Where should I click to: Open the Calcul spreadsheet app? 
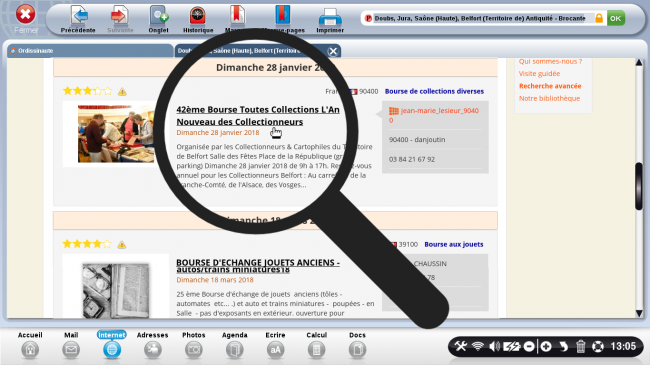pos(316,345)
